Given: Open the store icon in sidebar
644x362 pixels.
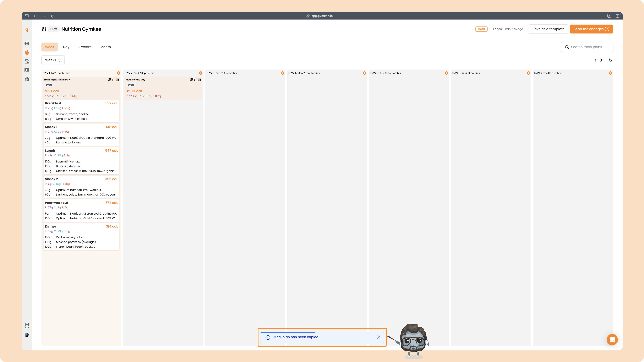Looking at the screenshot, I should point(27,79).
